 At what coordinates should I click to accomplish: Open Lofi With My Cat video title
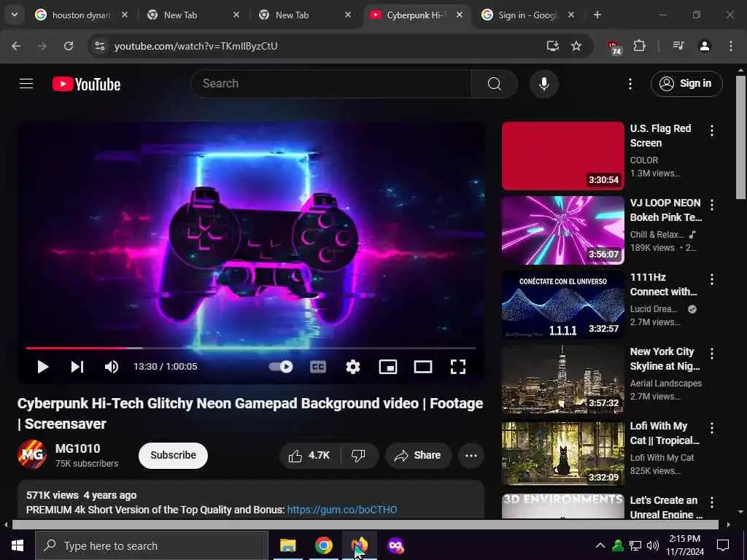tap(665, 433)
